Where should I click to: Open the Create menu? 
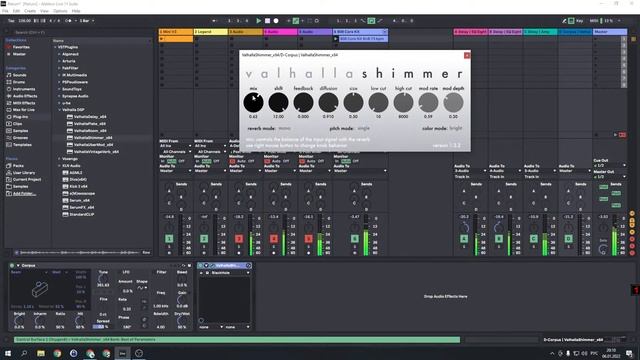pos(30,11)
